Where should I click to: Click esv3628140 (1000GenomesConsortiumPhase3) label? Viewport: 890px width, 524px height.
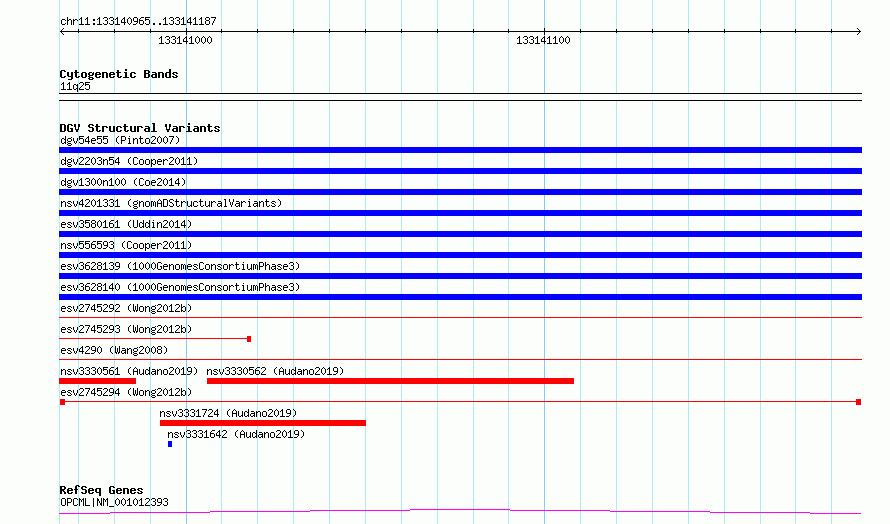(180, 287)
